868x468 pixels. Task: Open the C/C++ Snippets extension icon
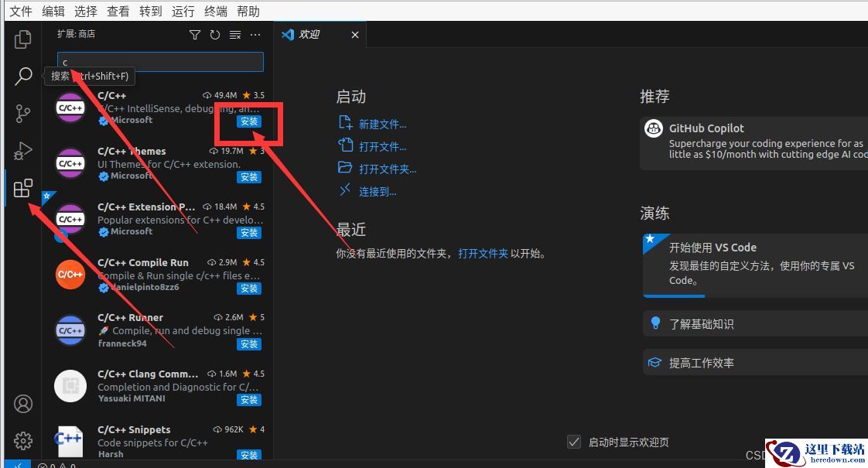coord(69,440)
